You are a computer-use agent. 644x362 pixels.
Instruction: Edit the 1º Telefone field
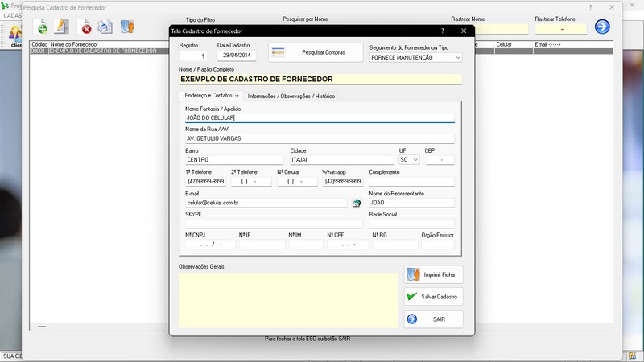[x=205, y=182]
